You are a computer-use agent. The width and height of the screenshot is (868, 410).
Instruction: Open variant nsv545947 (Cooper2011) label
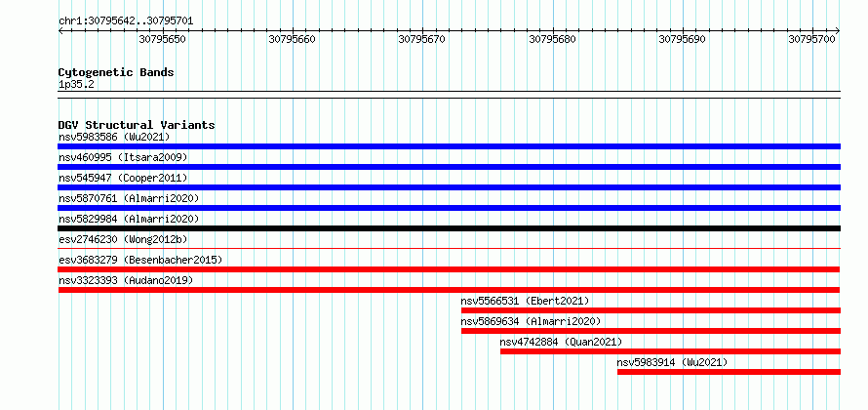123,178
